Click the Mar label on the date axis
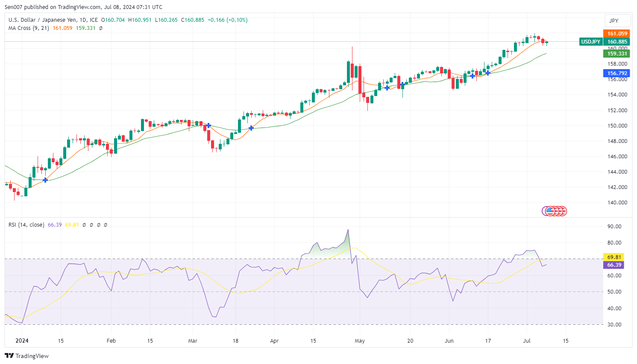Viewport: 637px width, 364px height. click(193, 341)
